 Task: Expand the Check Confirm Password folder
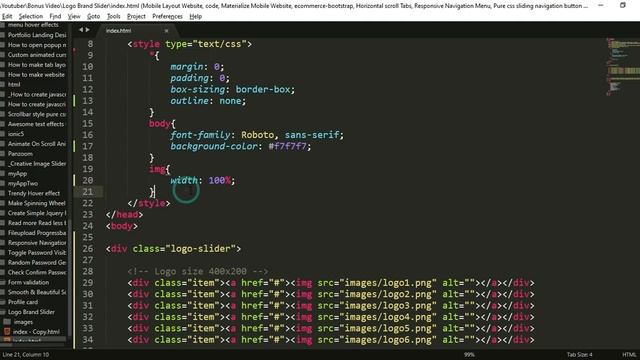click(x=37, y=272)
